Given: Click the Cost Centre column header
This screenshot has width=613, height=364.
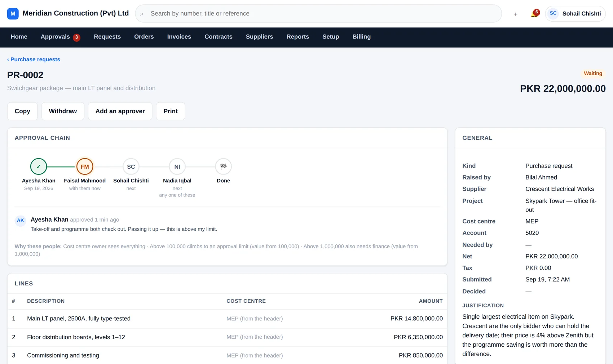Looking at the screenshot, I should click(x=246, y=301).
